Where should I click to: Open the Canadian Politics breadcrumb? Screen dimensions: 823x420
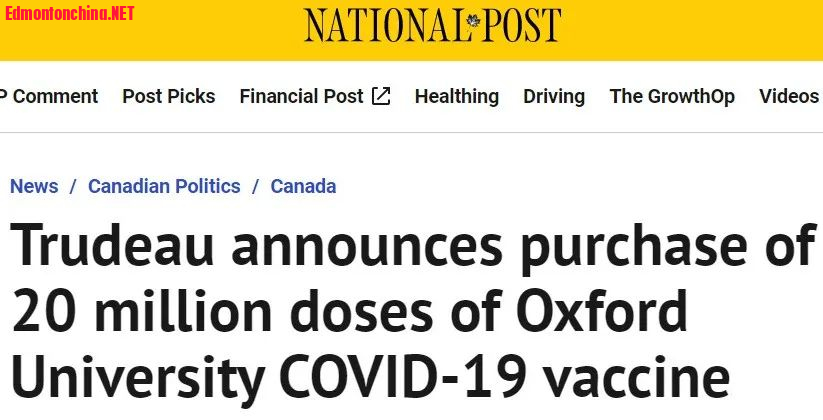tap(164, 186)
